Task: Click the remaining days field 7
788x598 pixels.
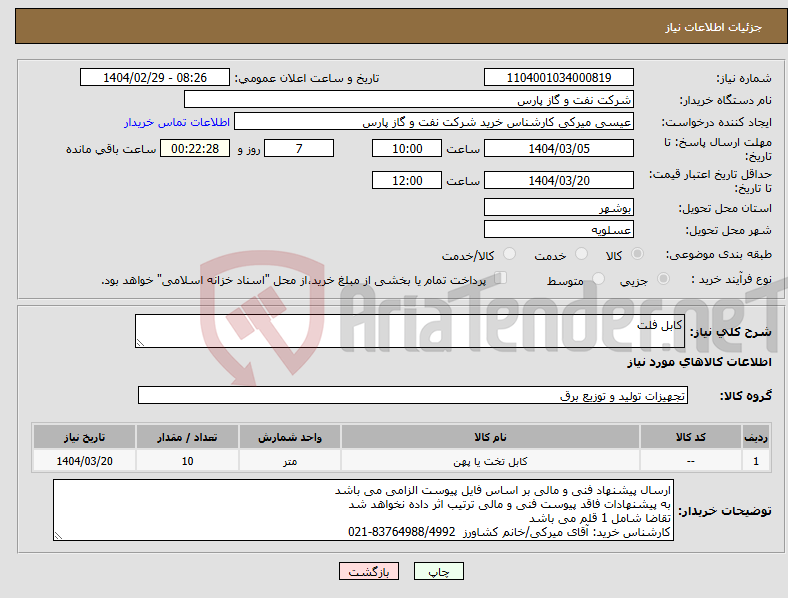Action: tap(299, 148)
